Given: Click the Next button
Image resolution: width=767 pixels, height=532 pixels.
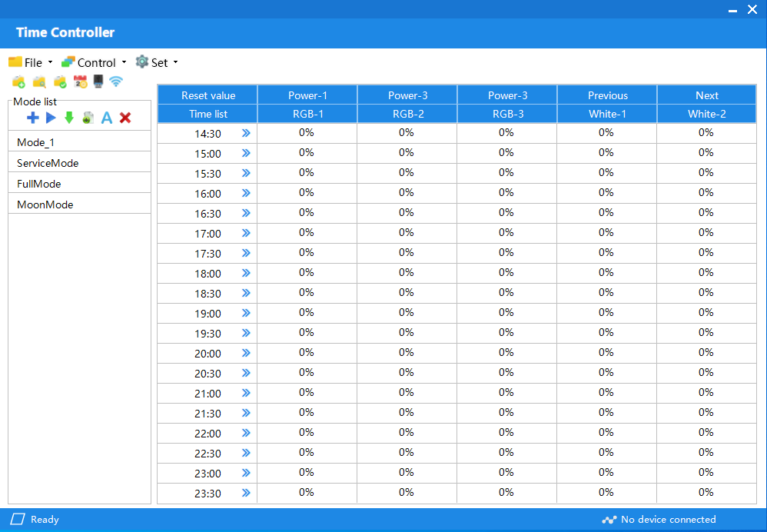Looking at the screenshot, I should pyautogui.click(x=707, y=95).
